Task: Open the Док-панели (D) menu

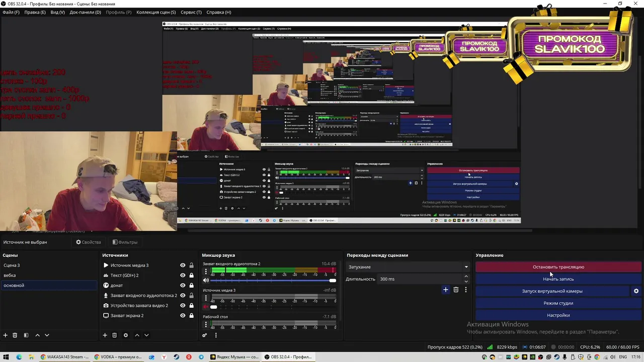Action: [85, 12]
